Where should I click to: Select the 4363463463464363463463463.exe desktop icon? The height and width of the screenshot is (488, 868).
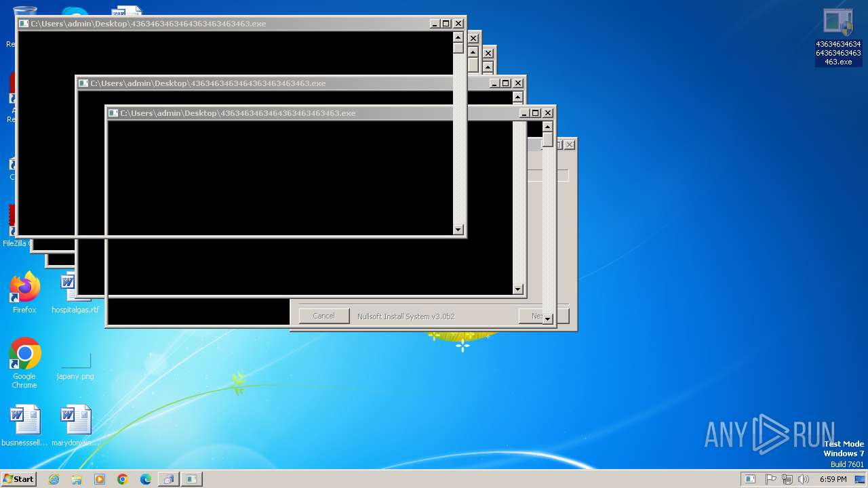838,37
